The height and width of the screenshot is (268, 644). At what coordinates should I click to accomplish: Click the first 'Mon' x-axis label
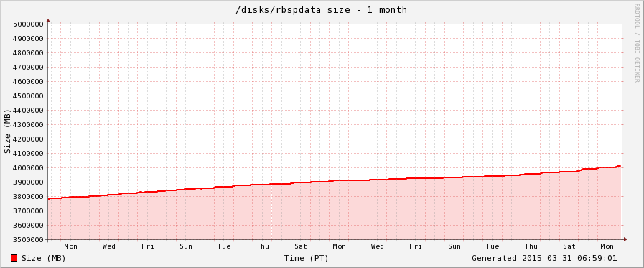point(70,246)
